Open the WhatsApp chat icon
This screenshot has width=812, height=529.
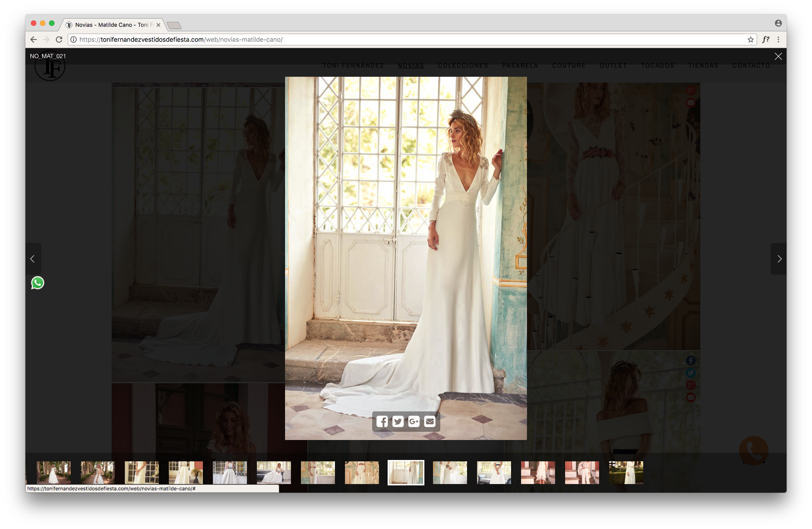point(38,283)
